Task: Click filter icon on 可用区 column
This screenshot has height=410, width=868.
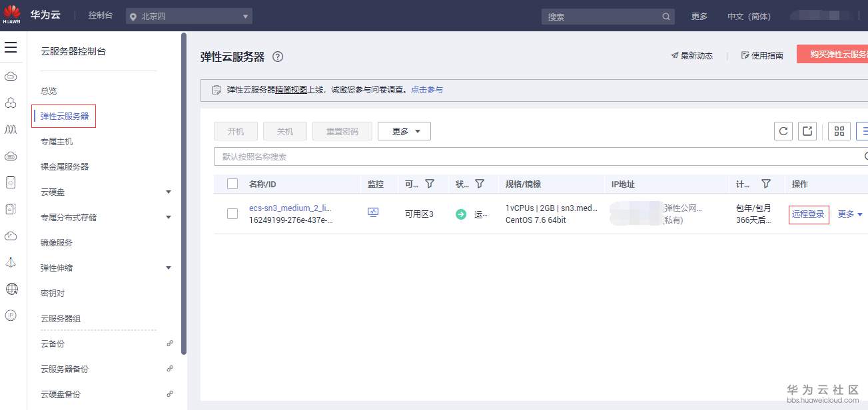Action: [x=430, y=184]
